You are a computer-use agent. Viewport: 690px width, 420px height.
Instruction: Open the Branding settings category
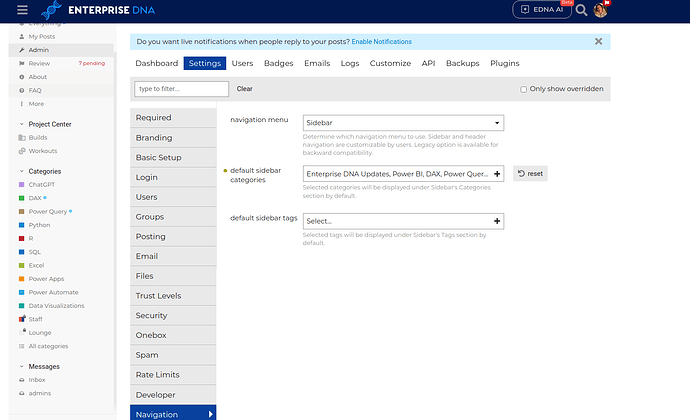click(173, 138)
